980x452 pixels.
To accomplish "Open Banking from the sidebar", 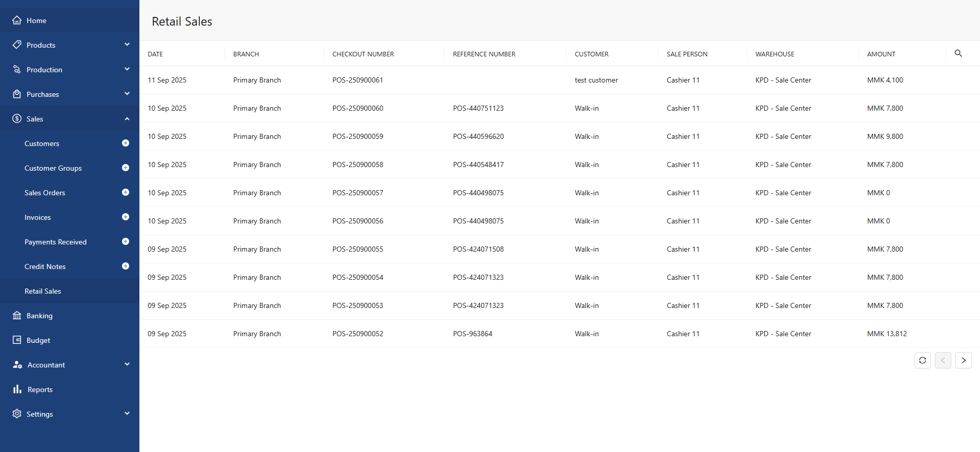I will pyautogui.click(x=39, y=316).
